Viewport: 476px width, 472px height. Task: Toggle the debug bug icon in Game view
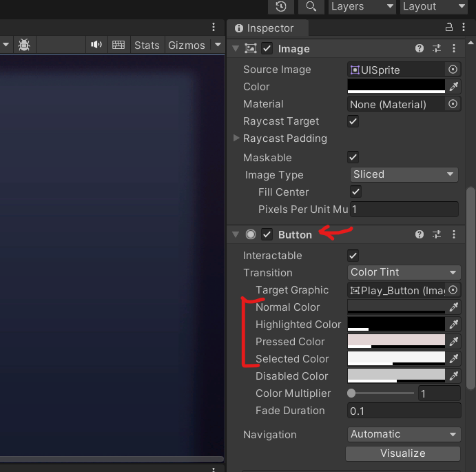(24, 45)
